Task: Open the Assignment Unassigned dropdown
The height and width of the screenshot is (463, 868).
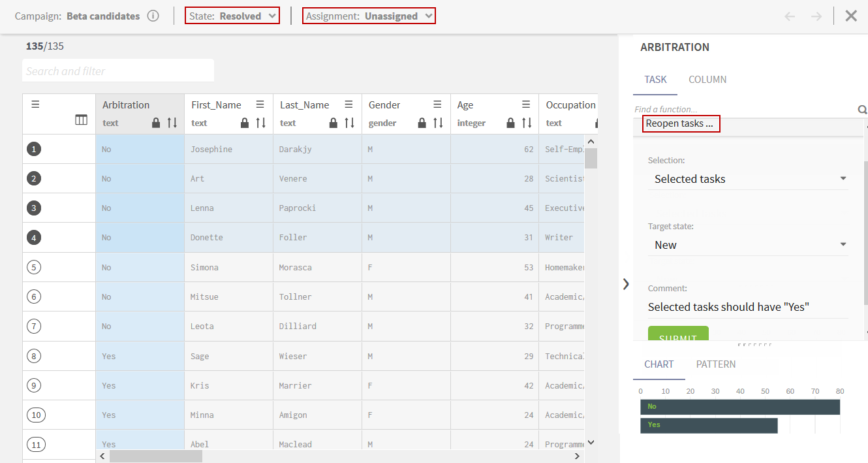Action: (369, 16)
